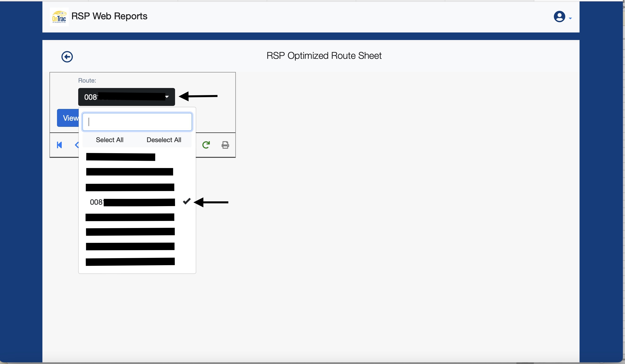
Task: Choose Select All in route list
Action: [109, 140]
